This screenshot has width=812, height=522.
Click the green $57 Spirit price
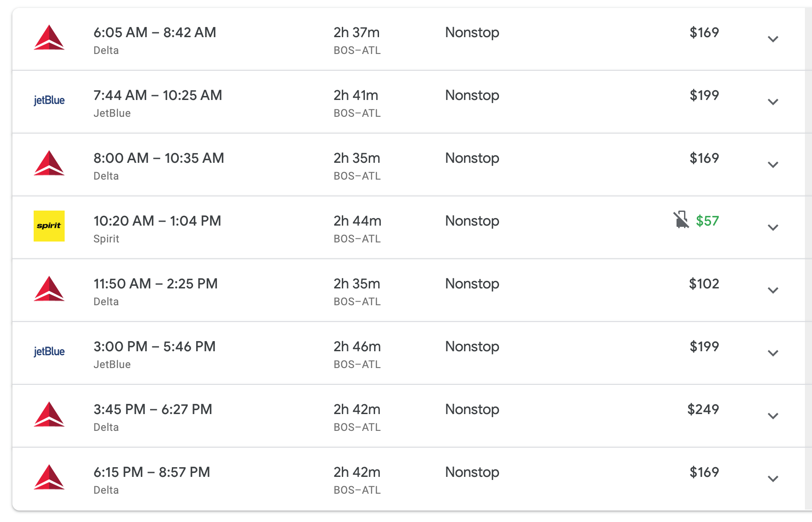coord(707,221)
